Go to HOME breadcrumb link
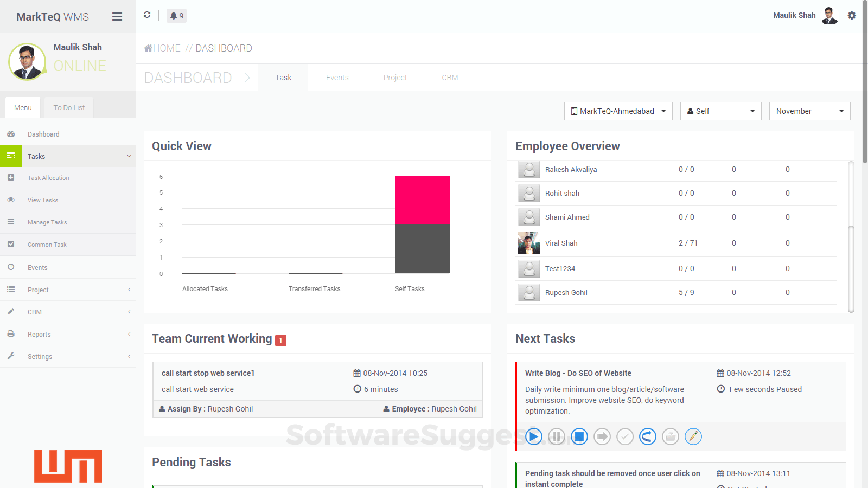Screen dimensions: 868x488 [167, 48]
